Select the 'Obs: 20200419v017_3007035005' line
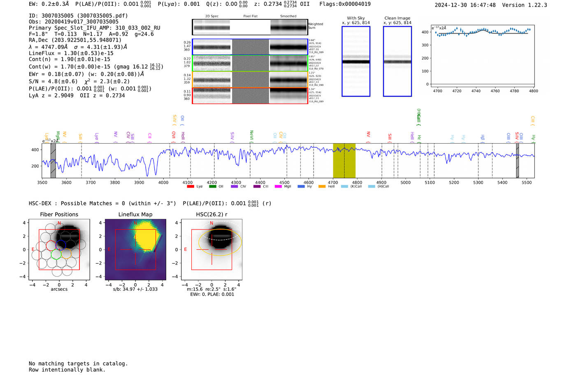This screenshot has height=392, width=576. point(74,22)
